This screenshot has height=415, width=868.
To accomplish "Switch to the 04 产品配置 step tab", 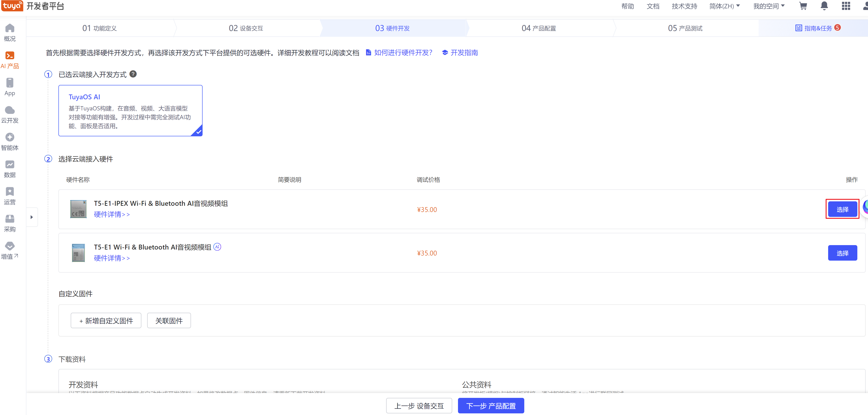I will (x=538, y=28).
